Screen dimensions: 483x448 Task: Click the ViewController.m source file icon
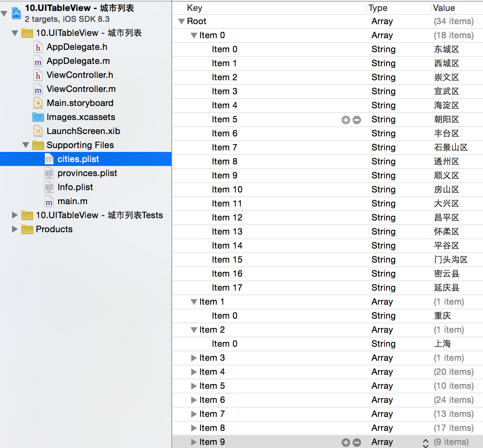coord(38,89)
